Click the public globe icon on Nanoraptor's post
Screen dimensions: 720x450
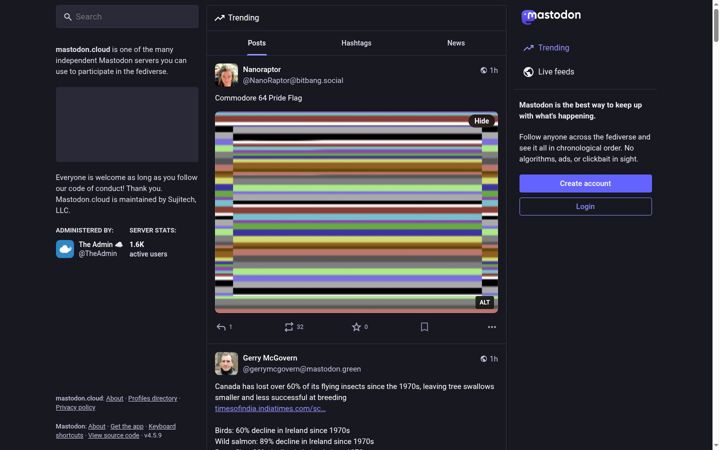484,70
